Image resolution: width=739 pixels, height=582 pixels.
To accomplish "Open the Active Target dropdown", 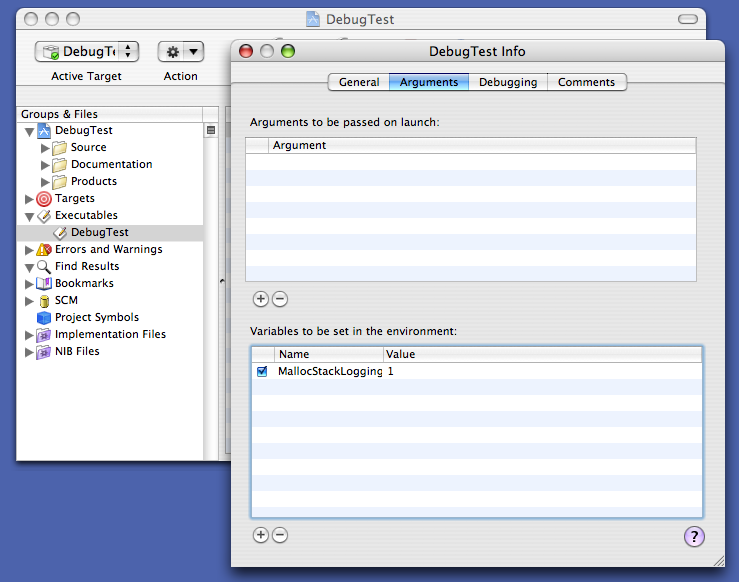I will pos(87,52).
